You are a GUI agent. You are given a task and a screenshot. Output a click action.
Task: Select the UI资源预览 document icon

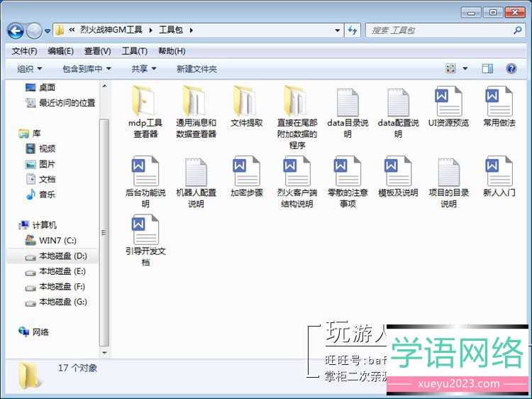448,102
